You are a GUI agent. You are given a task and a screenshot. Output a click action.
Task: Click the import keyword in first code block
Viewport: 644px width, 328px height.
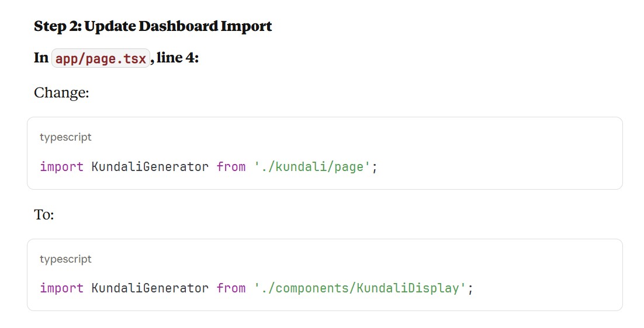click(x=61, y=167)
